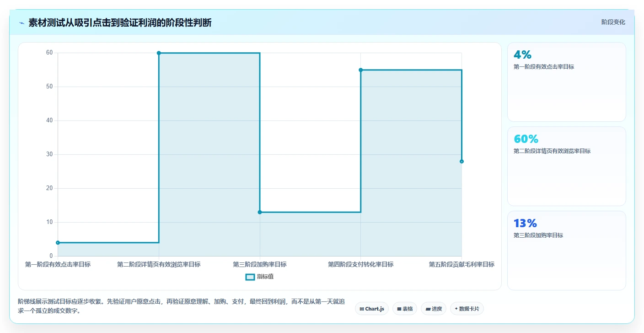Toggle the 指标值 legend item
The width and height of the screenshot is (644, 333).
(x=259, y=277)
